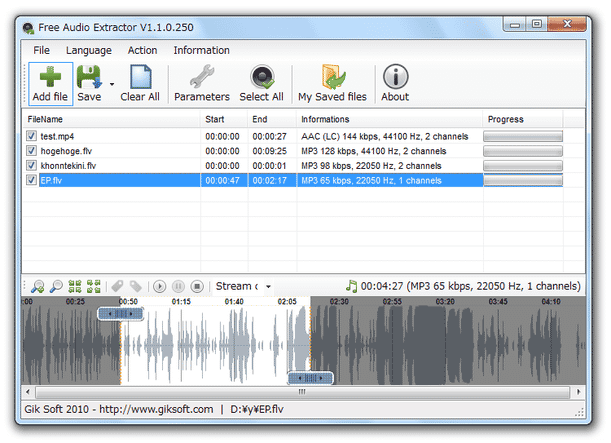Screen dimensions: 611x443
Task: Click the 03:45 timeline marker
Action: pyautogui.click(x=498, y=302)
